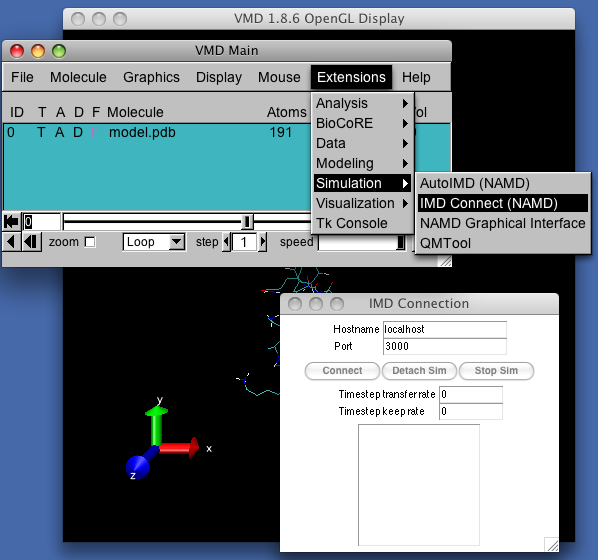Play trajectory in reverse button
The width and height of the screenshot is (598, 560).
coord(11,242)
